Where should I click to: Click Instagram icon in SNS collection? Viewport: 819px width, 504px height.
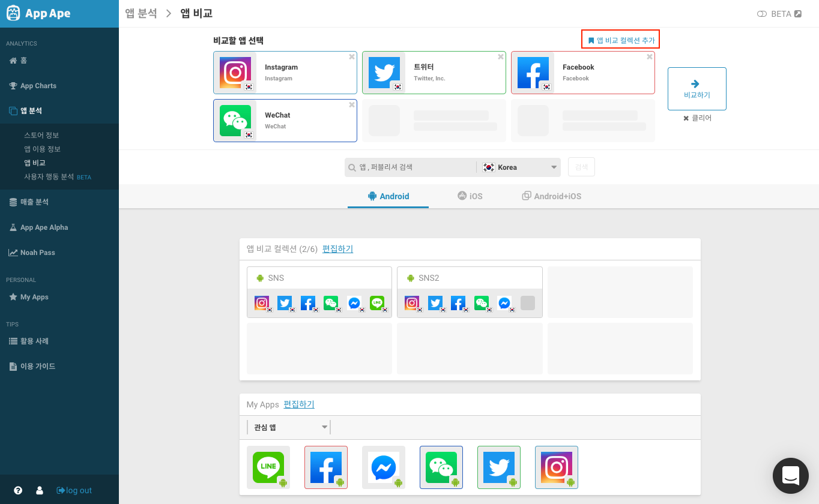[262, 303]
